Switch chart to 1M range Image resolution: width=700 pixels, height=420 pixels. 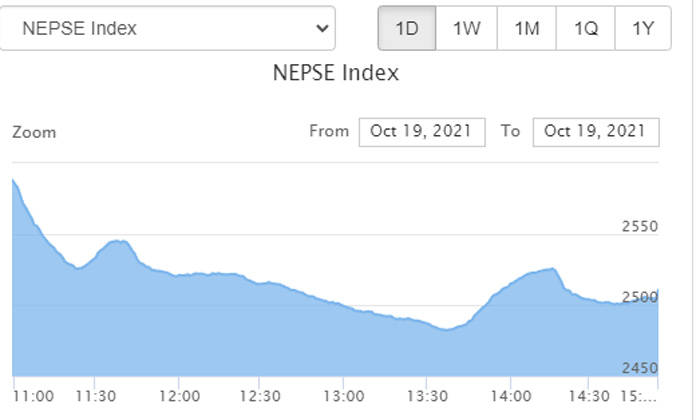point(527,28)
